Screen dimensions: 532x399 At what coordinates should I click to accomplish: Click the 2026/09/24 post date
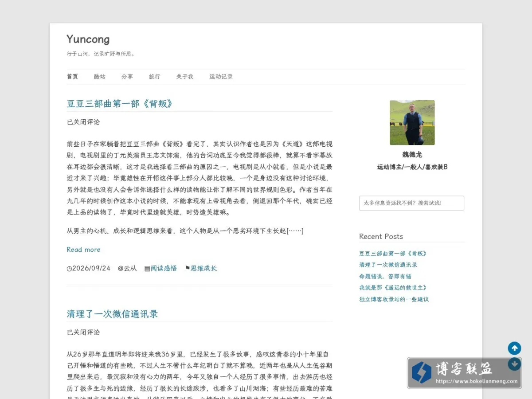pyautogui.click(x=91, y=268)
